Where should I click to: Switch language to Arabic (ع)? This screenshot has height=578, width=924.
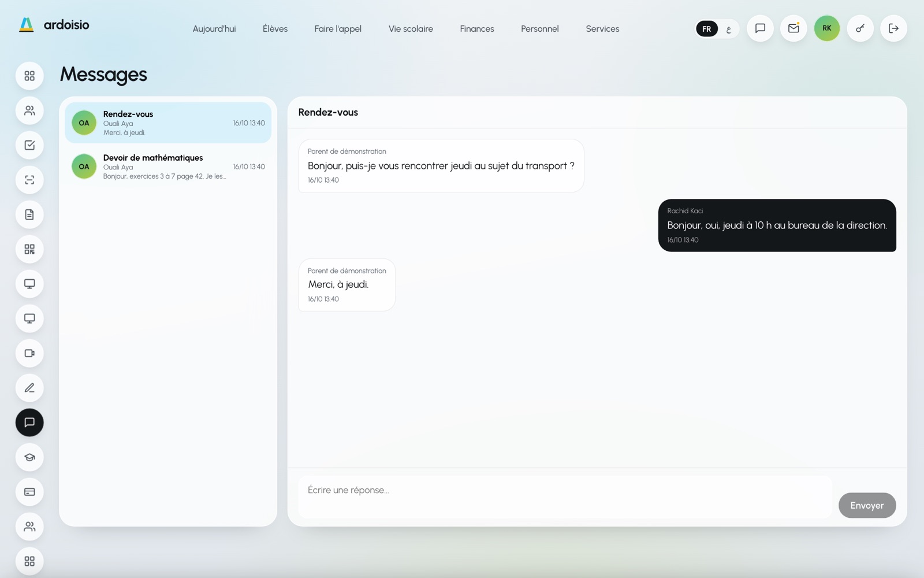tap(728, 29)
